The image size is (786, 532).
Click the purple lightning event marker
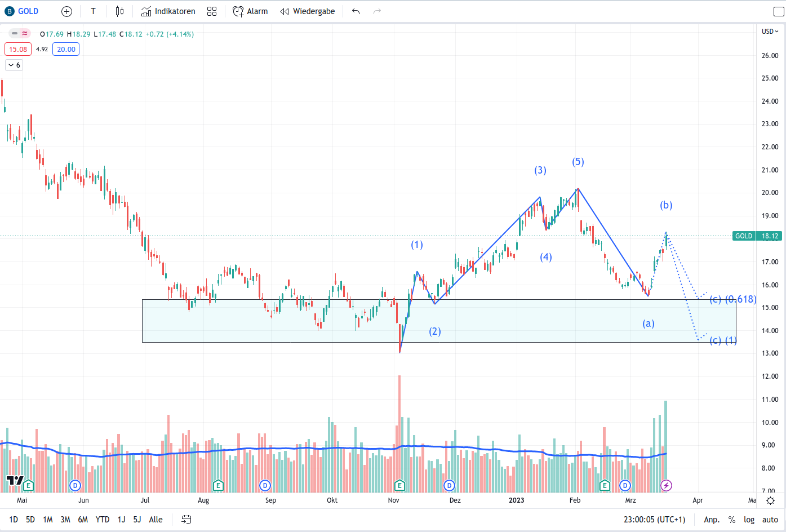(666, 485)
